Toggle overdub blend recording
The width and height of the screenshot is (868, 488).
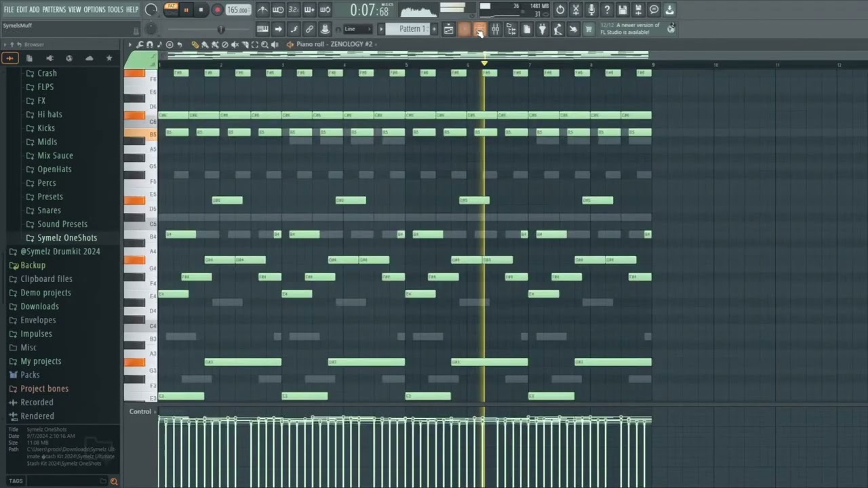tap(309, 9)
